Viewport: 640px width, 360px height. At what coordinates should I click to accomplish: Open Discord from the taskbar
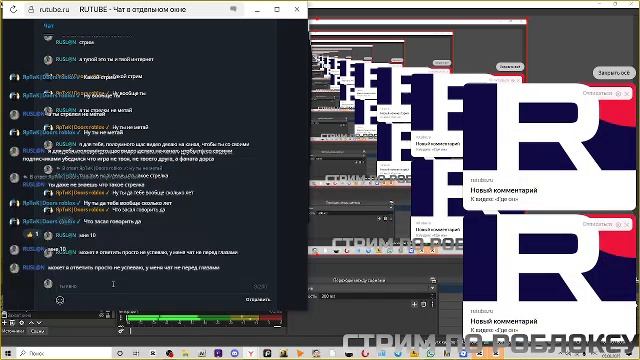[235, 353]
